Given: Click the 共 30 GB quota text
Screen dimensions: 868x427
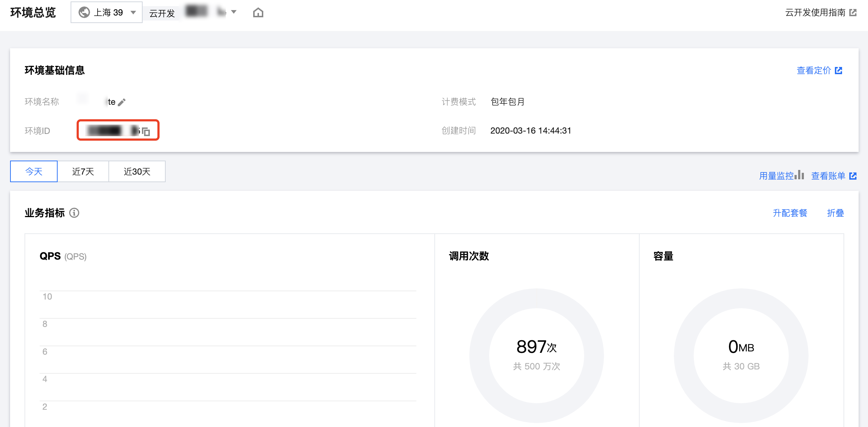Looking at the screenshot, I should click(x=741, y=367).
